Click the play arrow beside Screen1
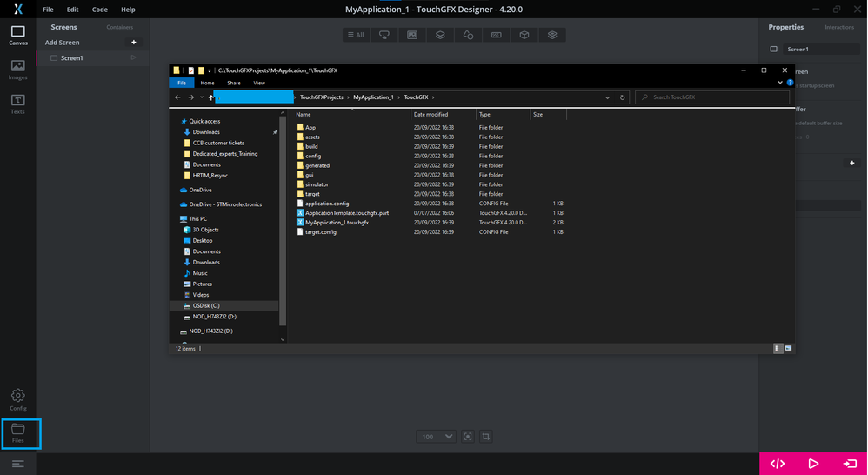The image size is (868, 475). coord(133,57)
